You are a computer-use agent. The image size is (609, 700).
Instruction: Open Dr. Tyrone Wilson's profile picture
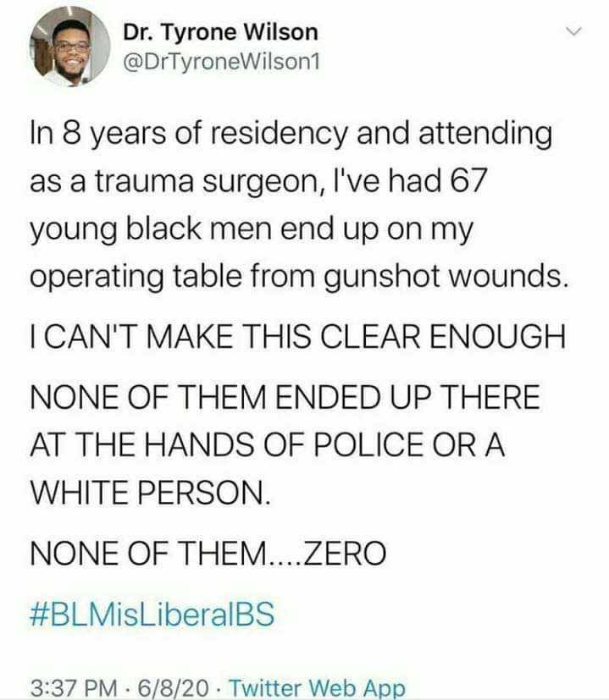[69, 46]
